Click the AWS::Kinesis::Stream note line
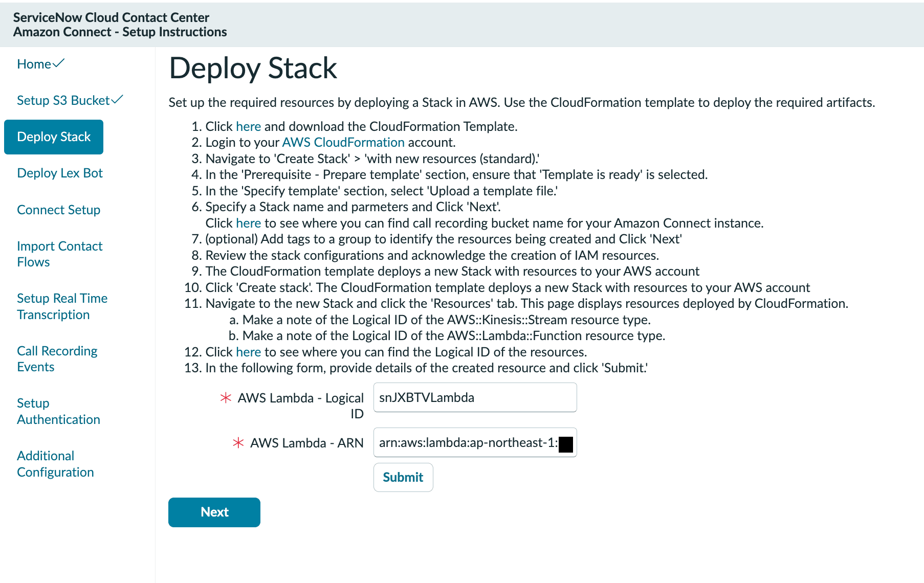The image size is (924, 583). pyautogui.click(x=446, y=320)
